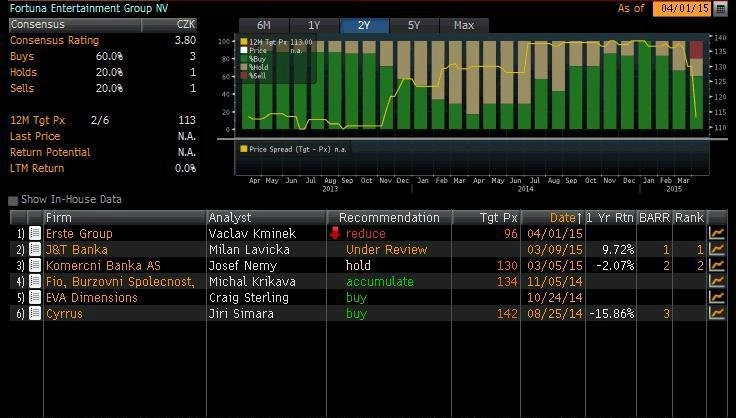Open chart icon for Fio, Burzovni Spolecnost row
This screenshot has width=736, height=418.
click(x=717, y=281)
